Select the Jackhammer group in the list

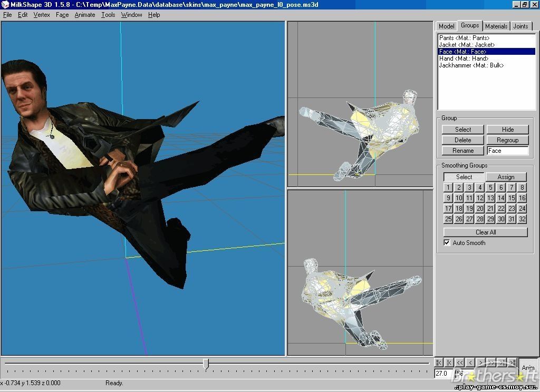[471, 65]
